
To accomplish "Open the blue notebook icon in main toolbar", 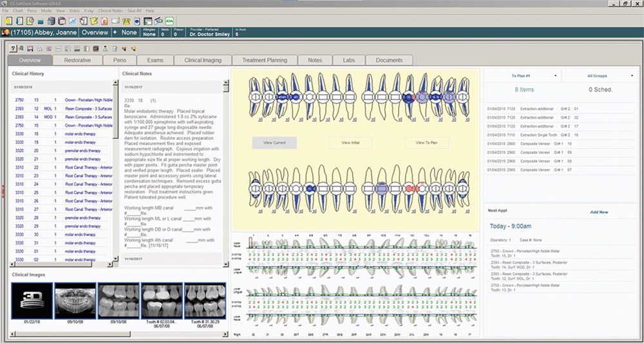I will [x=19, y=21].
